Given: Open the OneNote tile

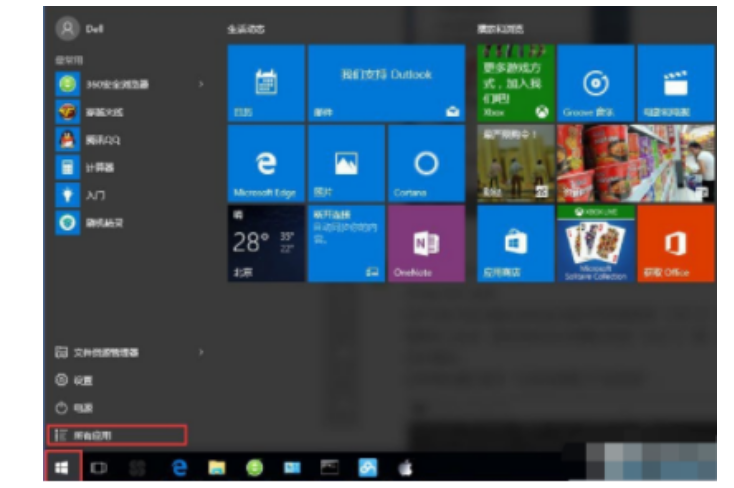Looking at the screenshot, I should tap(426, 244).
